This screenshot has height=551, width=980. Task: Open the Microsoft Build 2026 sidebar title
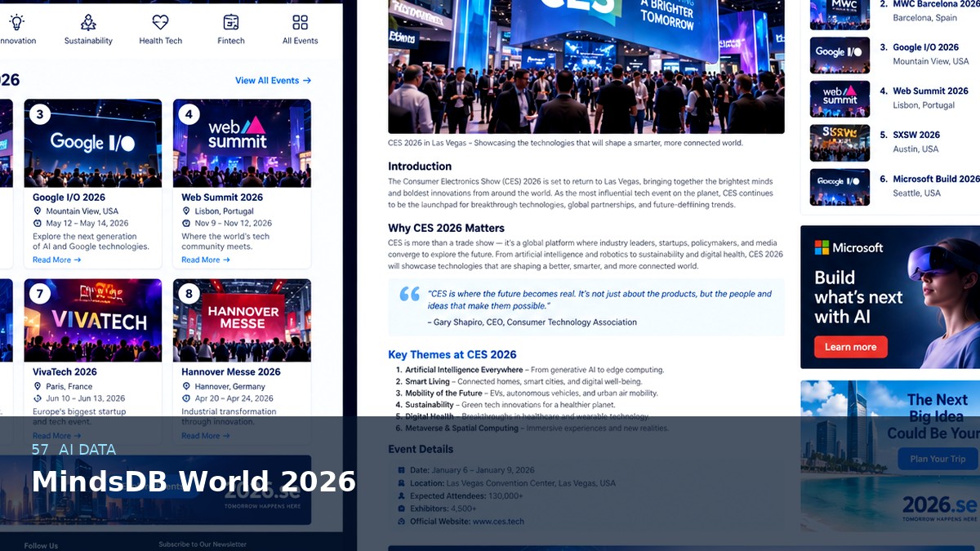click(936, 179)
